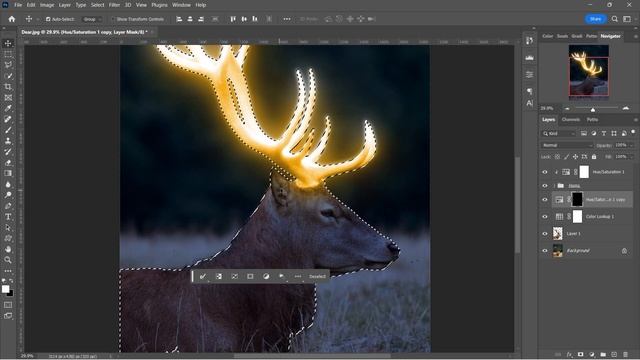Hide the Hue/Saturation 1 layer

(x=544, y=172)
